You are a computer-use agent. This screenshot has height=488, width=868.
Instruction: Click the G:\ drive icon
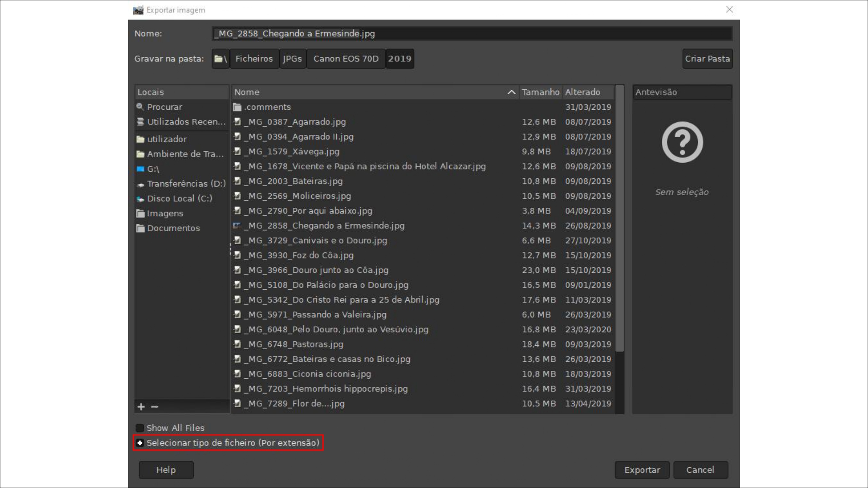(140, 169)
